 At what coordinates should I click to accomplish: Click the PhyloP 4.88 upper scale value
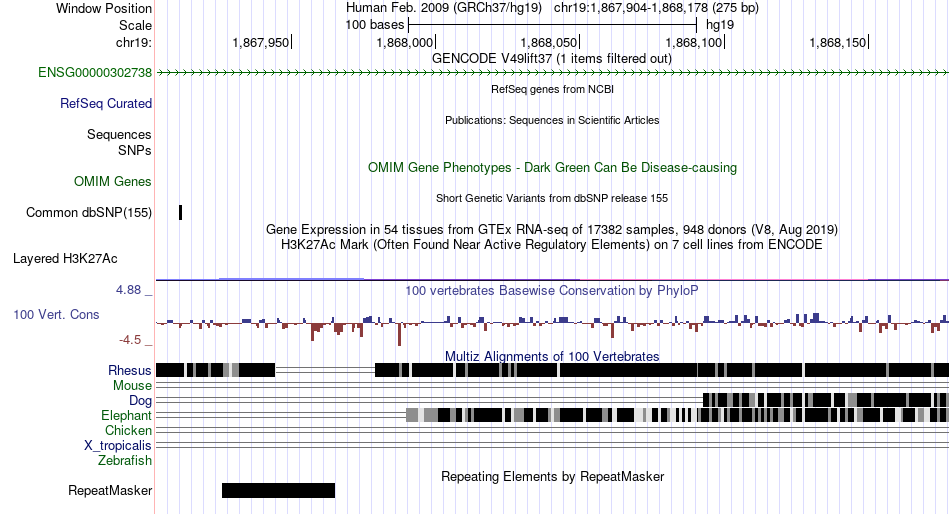[x=128, y=290]
